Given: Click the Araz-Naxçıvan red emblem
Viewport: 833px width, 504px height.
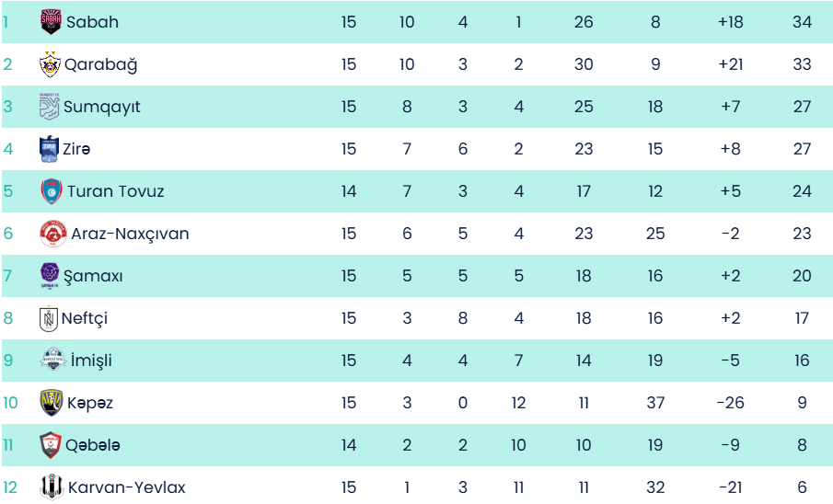Looking at the screenshot, I should 52,234.
